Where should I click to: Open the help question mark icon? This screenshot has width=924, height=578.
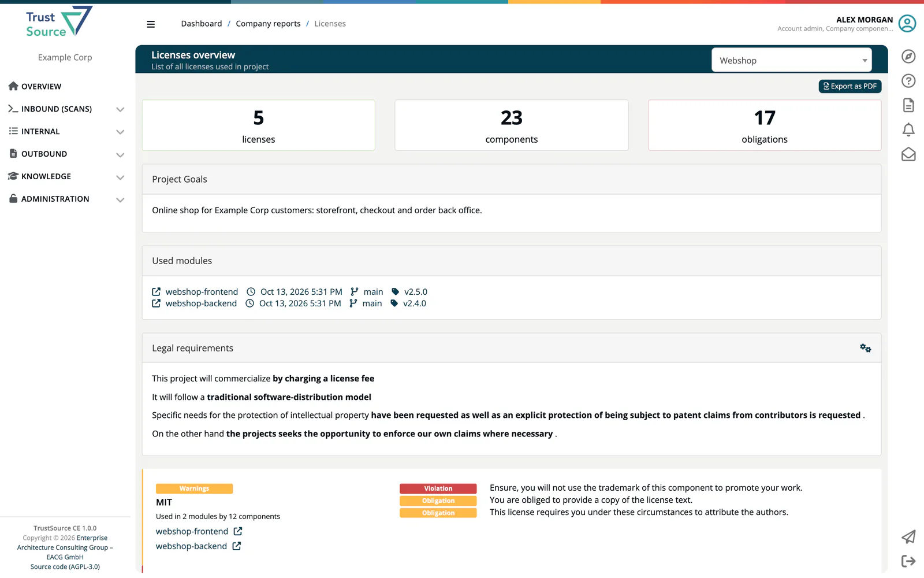pyautogui.click(x=908, y=81)
